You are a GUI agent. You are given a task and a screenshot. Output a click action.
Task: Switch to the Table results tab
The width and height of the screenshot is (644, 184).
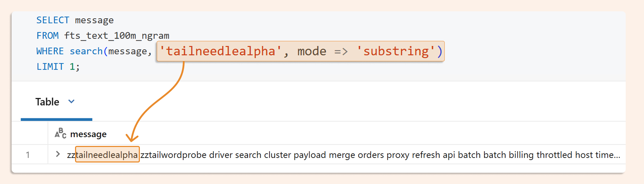tap(47, 102)
